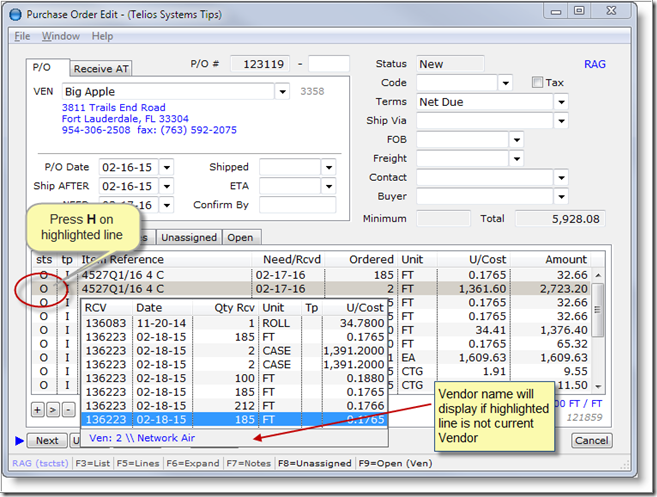Image resolution: width=657 pixels, height=497 pixels.
Task: Open the Ship Via dropdown
Action: [560, 121]
